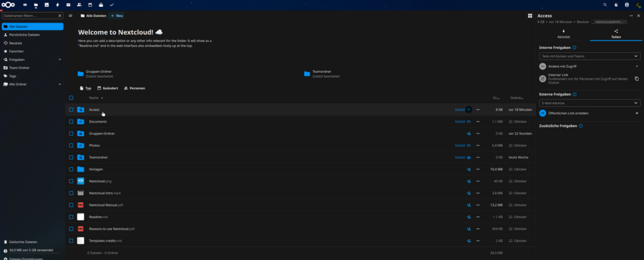Expand the Alle Ordner tree
Image resolution: width=644 pixels, height=260 pixels.
pos(59,84)
